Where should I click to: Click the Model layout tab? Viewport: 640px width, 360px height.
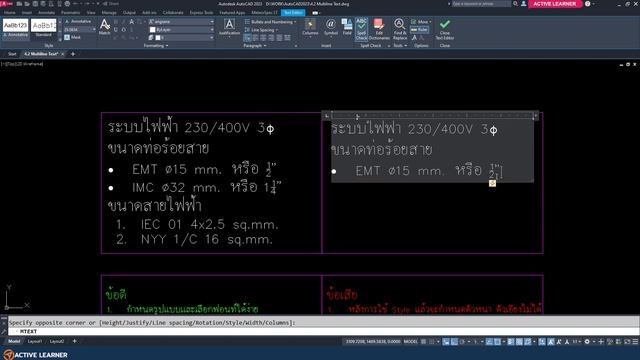(x=14, y=341)
